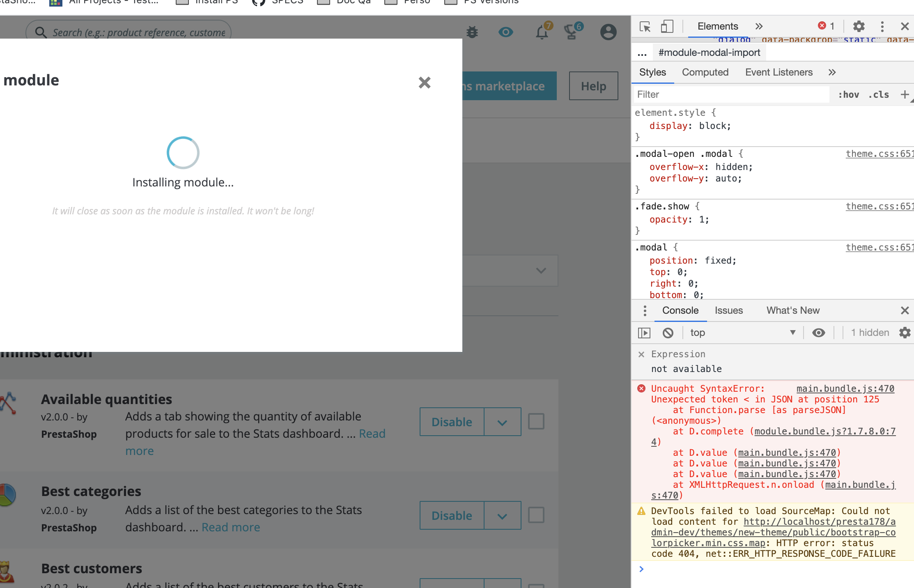Check the Available quantities module checkbox
914x588 pixels.
[x=536, y=421]
